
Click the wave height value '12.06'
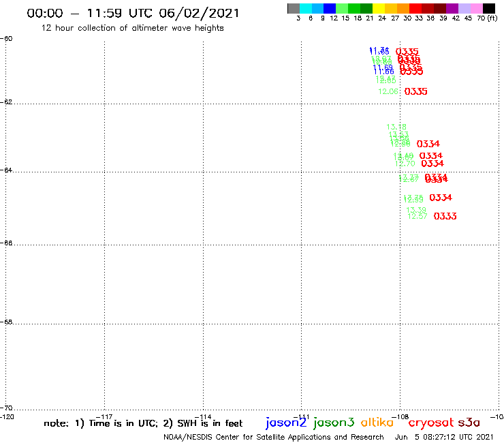pyautogui.click(x=388, y=92)
